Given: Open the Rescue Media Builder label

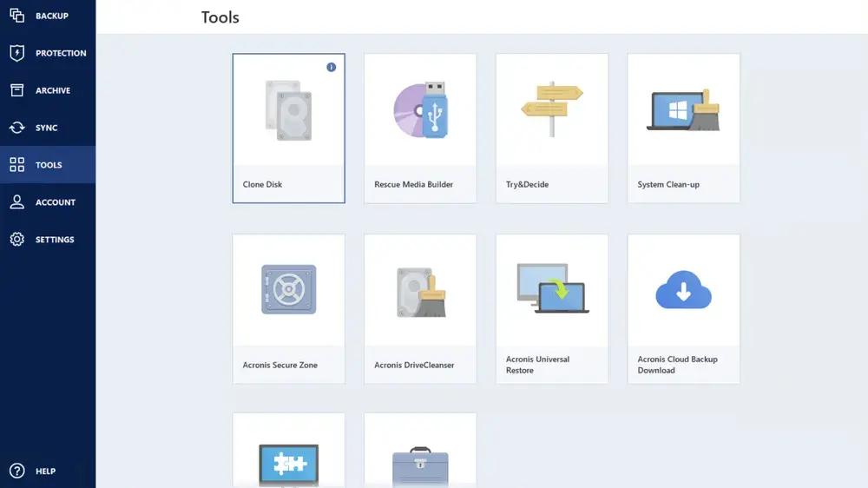Looking at the screenshot, I should pos(413,184).
